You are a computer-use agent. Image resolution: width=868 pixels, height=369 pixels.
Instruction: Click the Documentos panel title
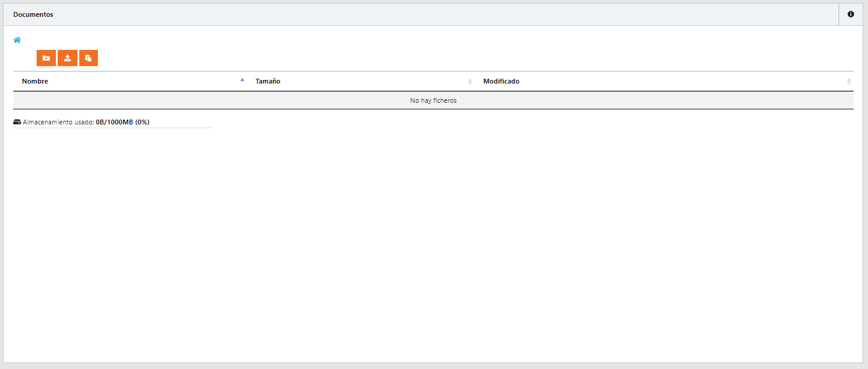(x=33, y=14)
